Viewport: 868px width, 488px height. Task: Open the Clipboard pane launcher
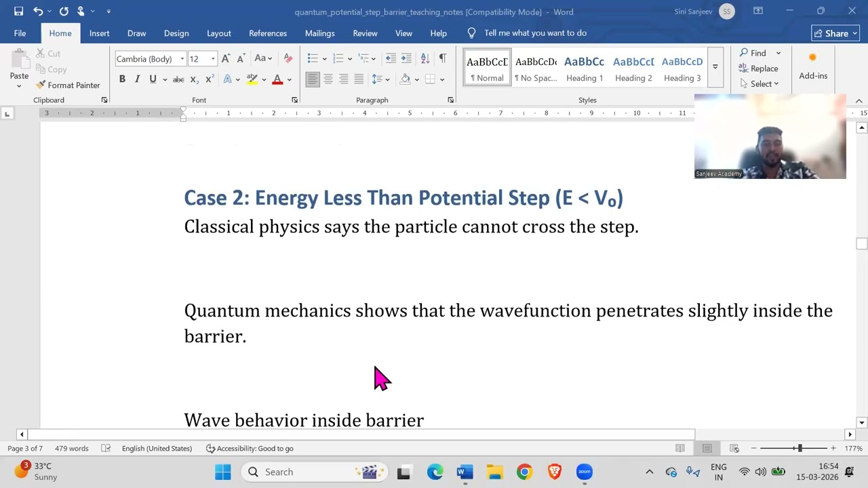coord(104,100)
